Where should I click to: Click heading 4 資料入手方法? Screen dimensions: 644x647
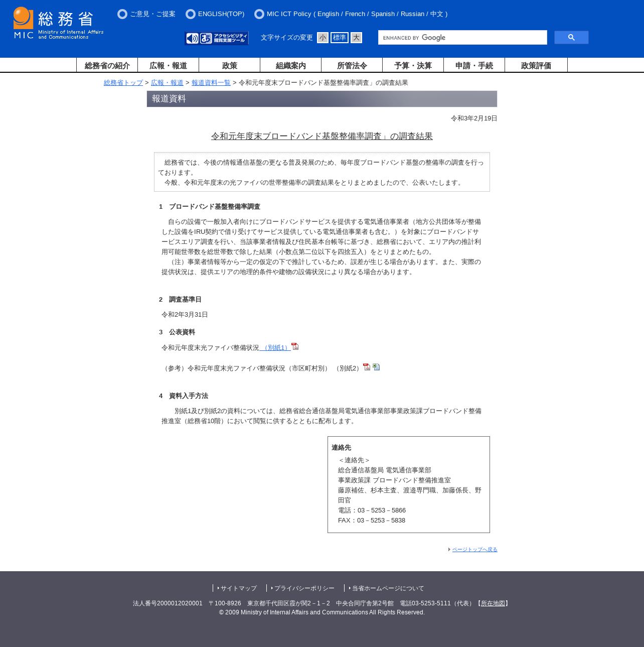point(184,396)
